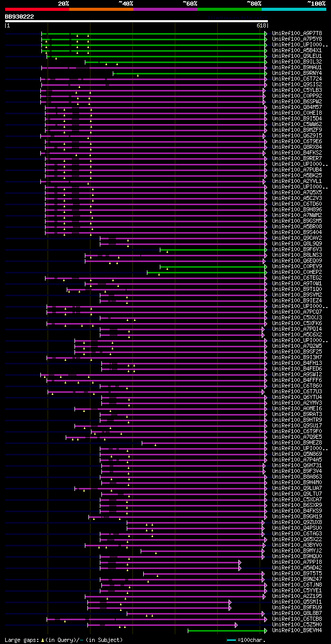Open hit UniRef100_B4FH13
Screen dimensions: 331x644
coord(297,363)
